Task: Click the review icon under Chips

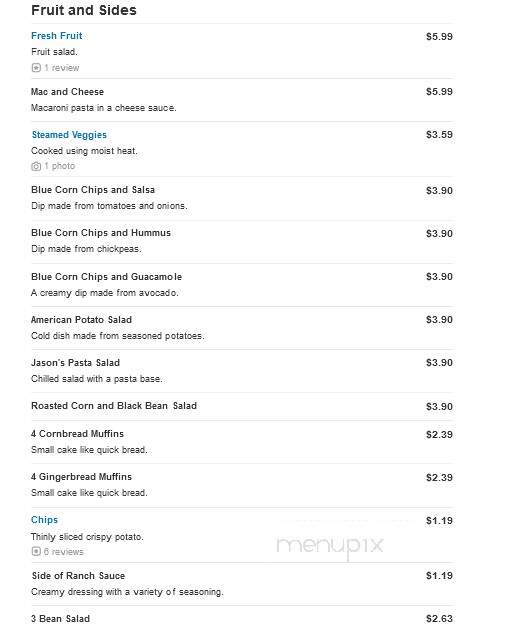Action: 36,552
